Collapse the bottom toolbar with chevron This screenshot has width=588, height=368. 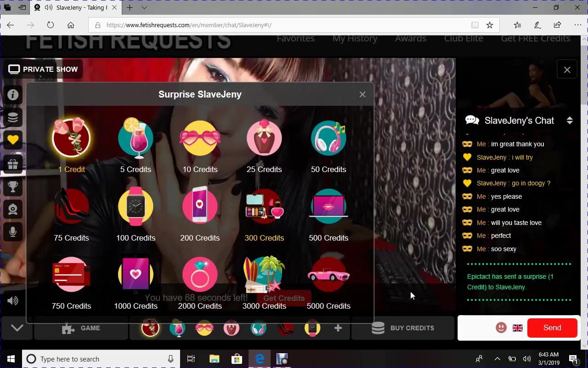[17, 328]
